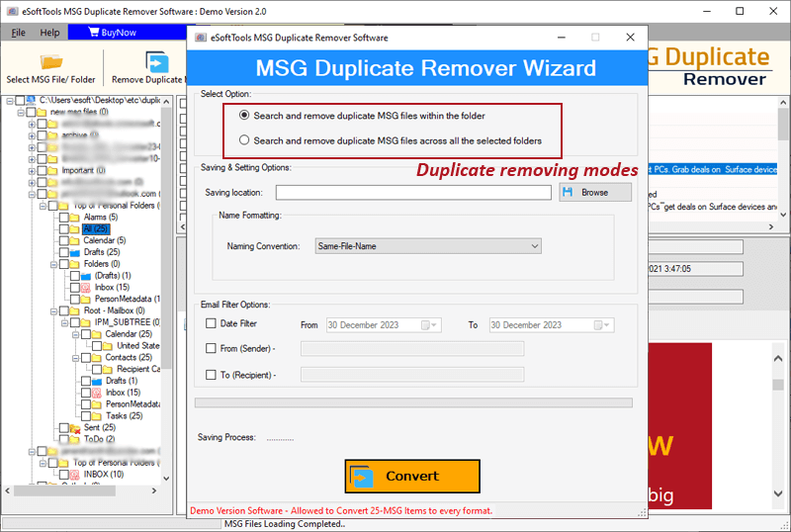Enable the To (Recipient) filter checkbox

coord(211,375)
